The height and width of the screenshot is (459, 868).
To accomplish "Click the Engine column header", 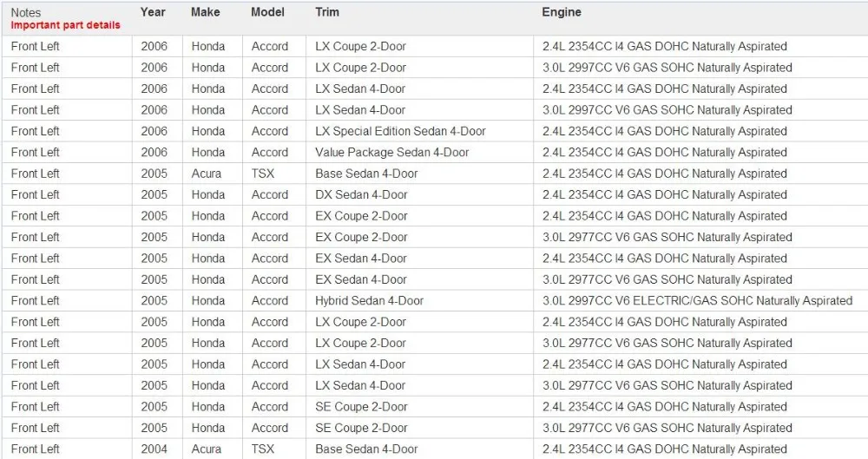I will [562, 12].
